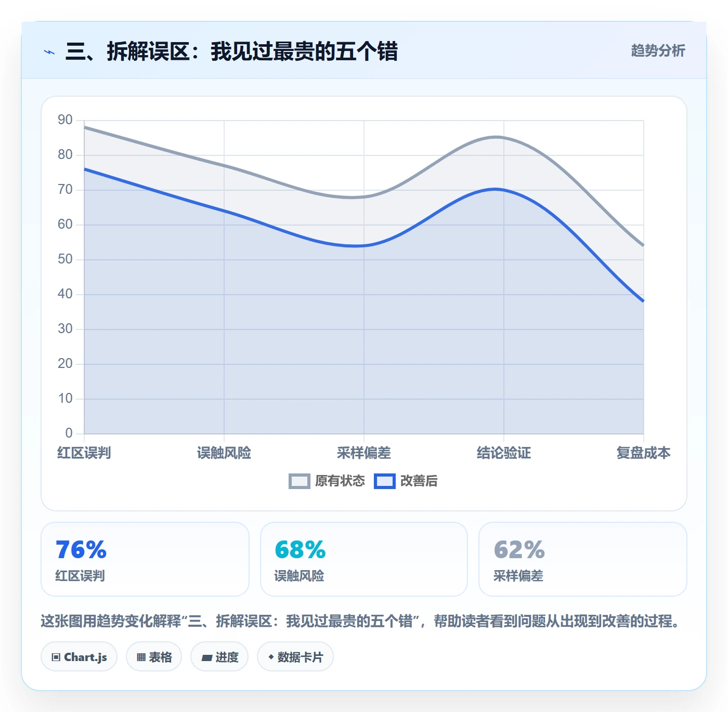This screenshot has height=712, width=728.
Task: Select the 进度 tag text
Action: [x=227, y=657]
